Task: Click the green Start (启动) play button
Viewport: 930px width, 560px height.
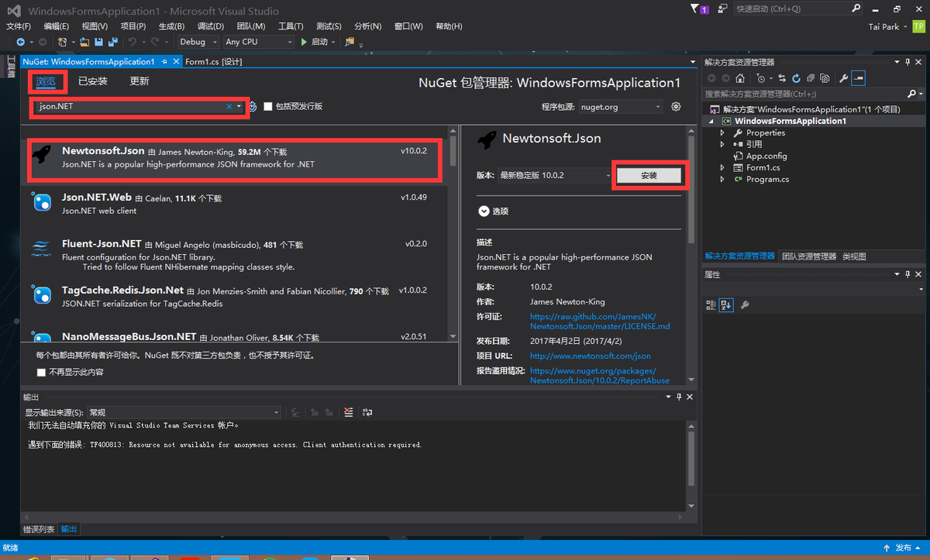Action: [x=304, y=42]
